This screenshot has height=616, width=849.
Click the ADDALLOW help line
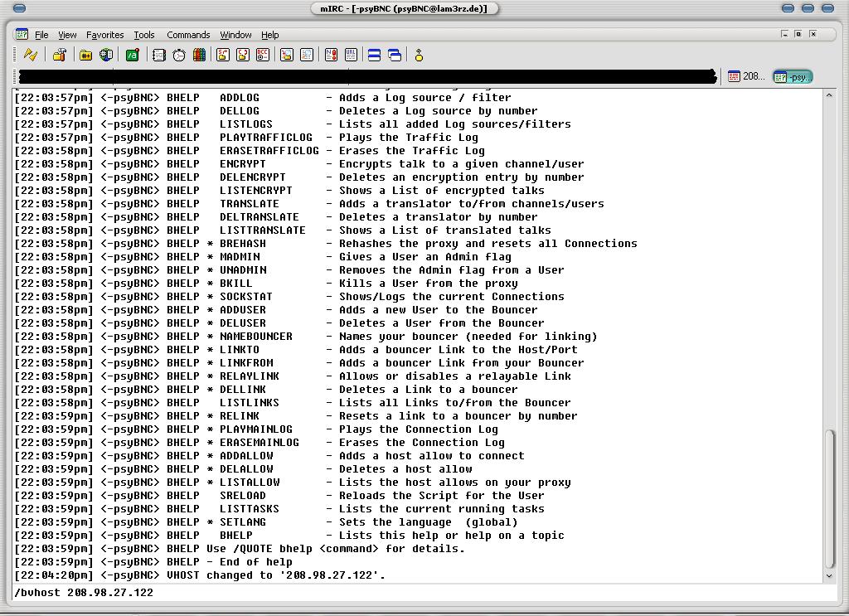[269, 456]
